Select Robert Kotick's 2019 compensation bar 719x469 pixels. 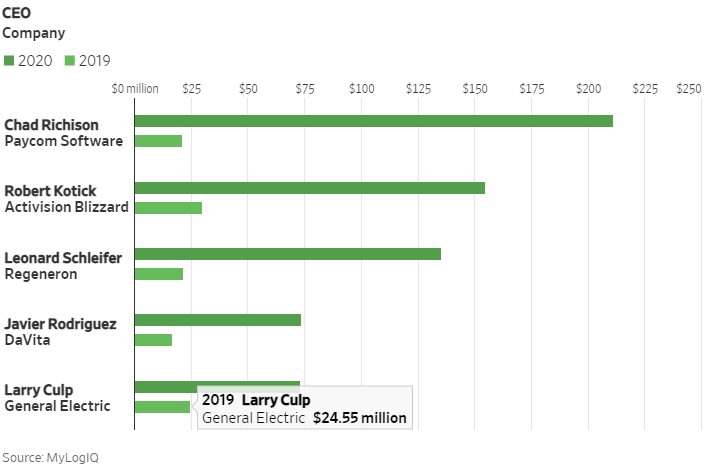[x=168, y=208]
